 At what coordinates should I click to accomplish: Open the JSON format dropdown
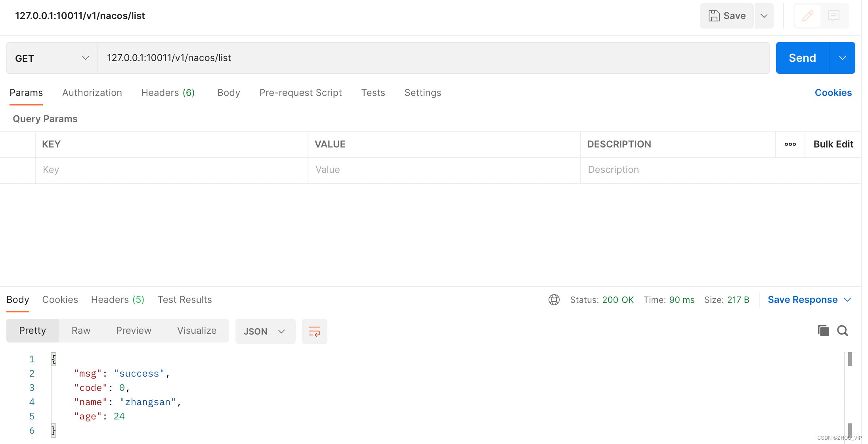(265, 331)
